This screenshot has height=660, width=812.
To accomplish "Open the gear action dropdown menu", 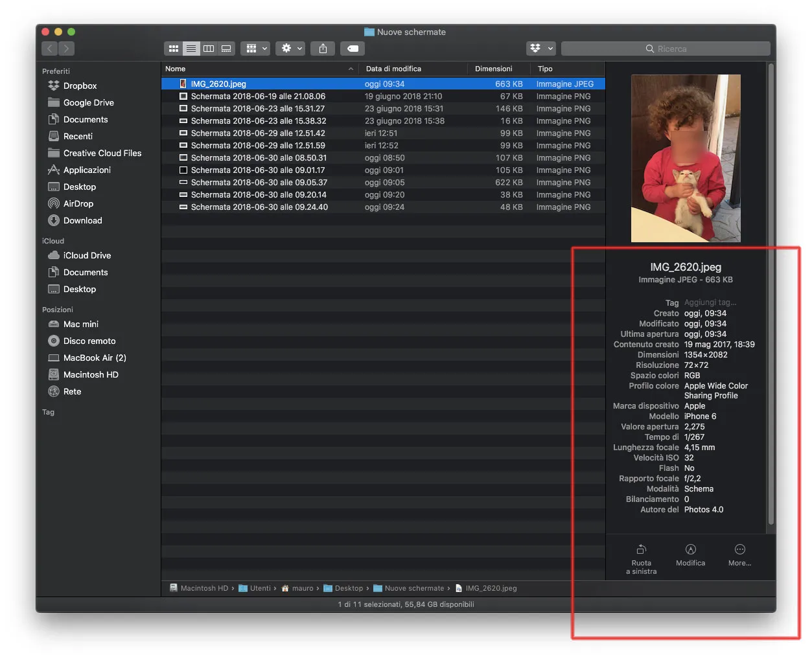I will click(x=290, y=49).
